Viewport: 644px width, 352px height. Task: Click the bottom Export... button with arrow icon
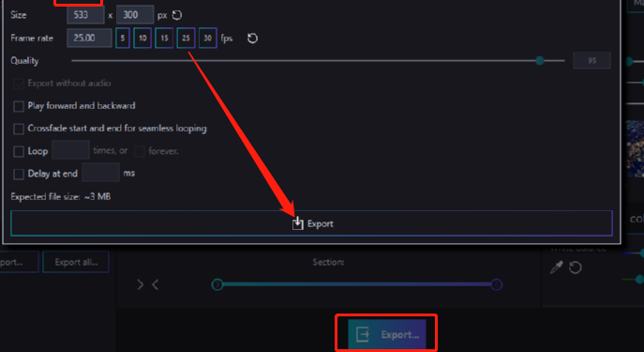click(386, 334)
